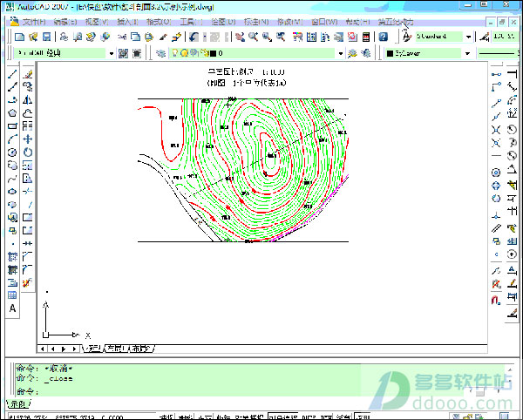Select the Hatch tool
Image resolution: width=523 pixels, height=420 pixels.
click(12, 257)
